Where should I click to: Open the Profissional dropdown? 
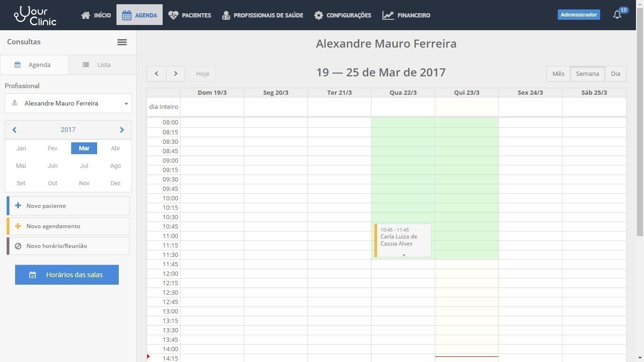68,103
